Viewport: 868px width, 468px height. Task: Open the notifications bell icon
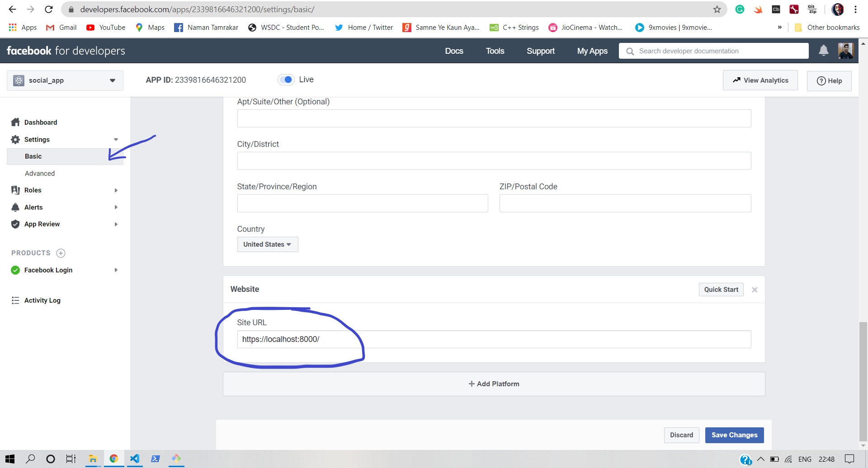[x=823, y=51]
